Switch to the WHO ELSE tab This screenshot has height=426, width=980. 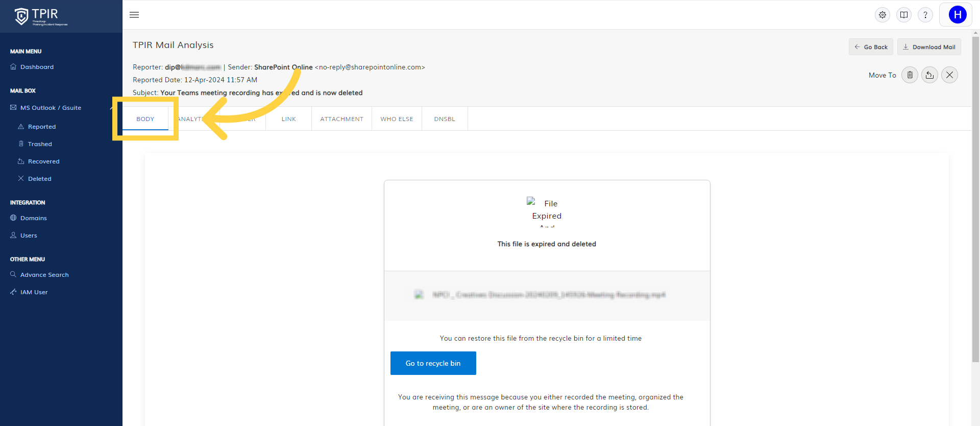tap(397, 119)
